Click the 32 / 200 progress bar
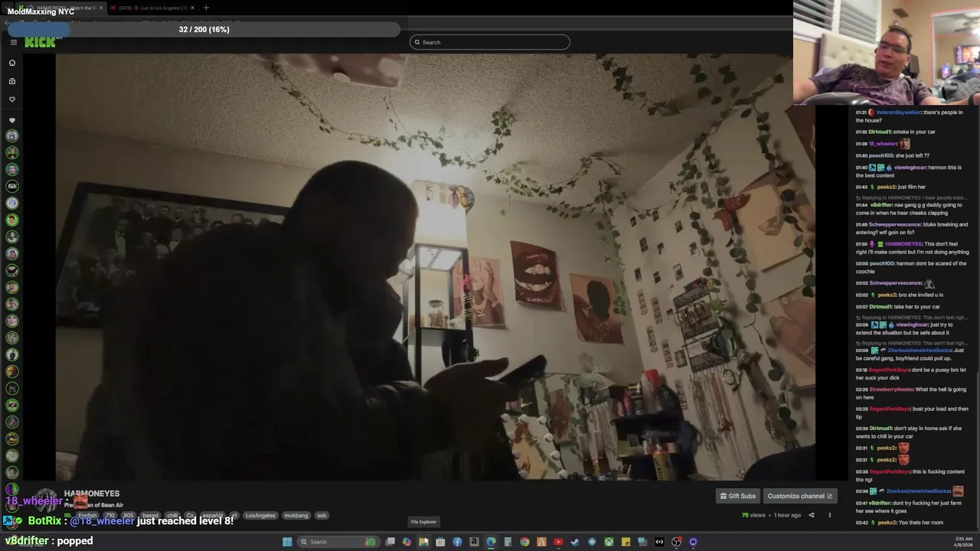Screen dimensions: 980x551 click(x=204, y=29)
